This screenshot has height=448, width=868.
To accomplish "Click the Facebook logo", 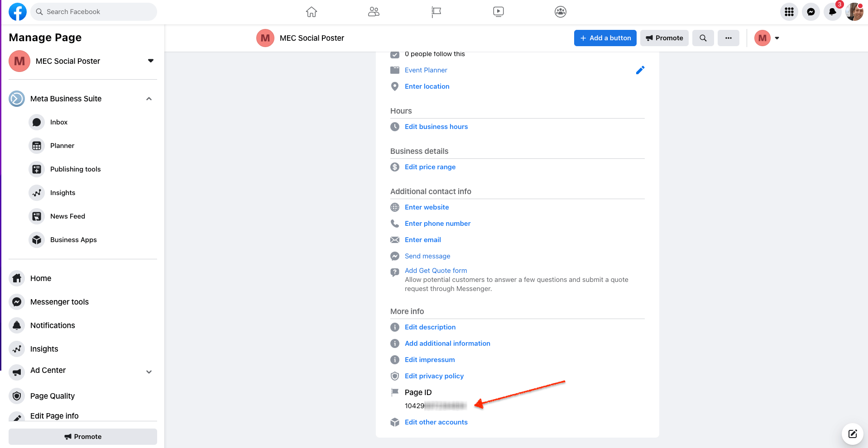I will [x=18, y=12].
